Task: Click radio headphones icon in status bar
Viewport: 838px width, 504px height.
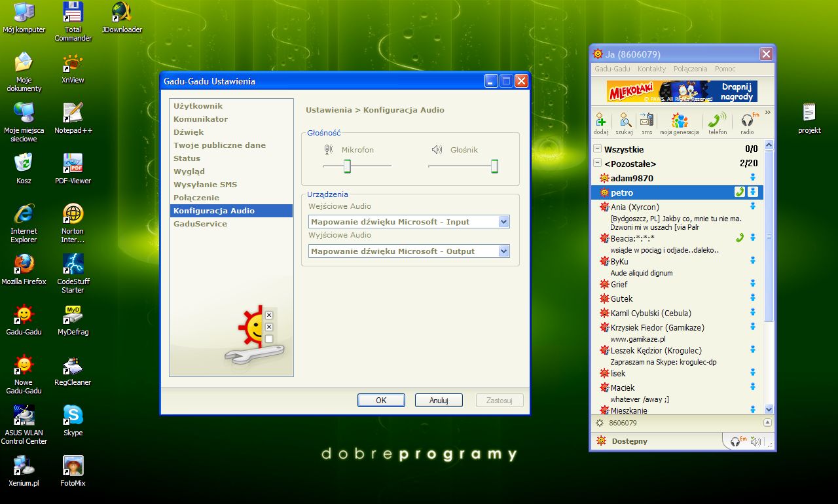Action: point(737,441)
